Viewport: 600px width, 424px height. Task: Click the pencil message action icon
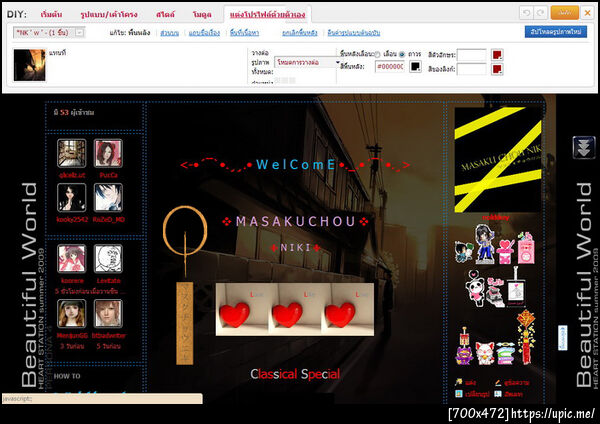click(x=498, y=382)
